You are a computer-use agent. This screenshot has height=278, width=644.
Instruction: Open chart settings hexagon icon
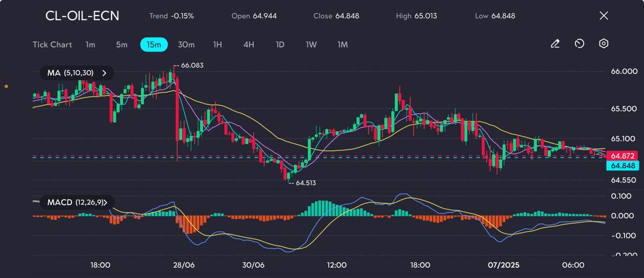pyautogui.click(x=603, y=44)
